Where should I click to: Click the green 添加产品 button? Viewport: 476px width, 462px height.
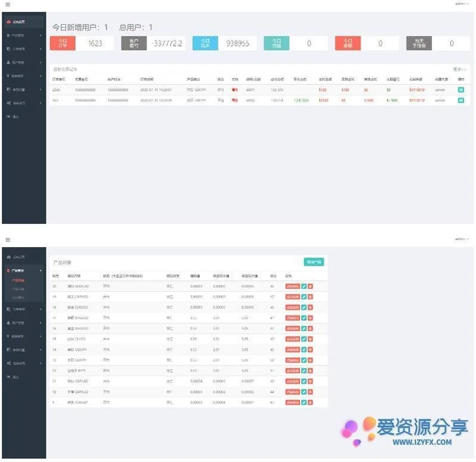tap(314, 262)
